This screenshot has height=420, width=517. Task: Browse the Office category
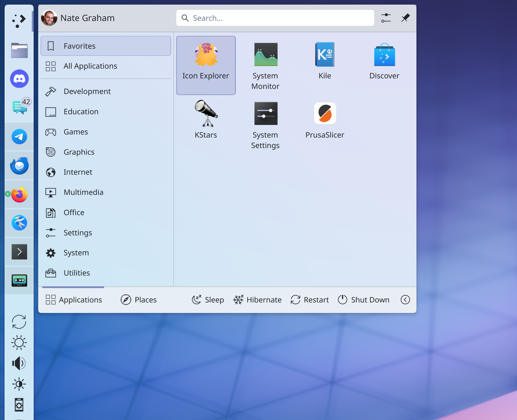click(x=106, y=212)
